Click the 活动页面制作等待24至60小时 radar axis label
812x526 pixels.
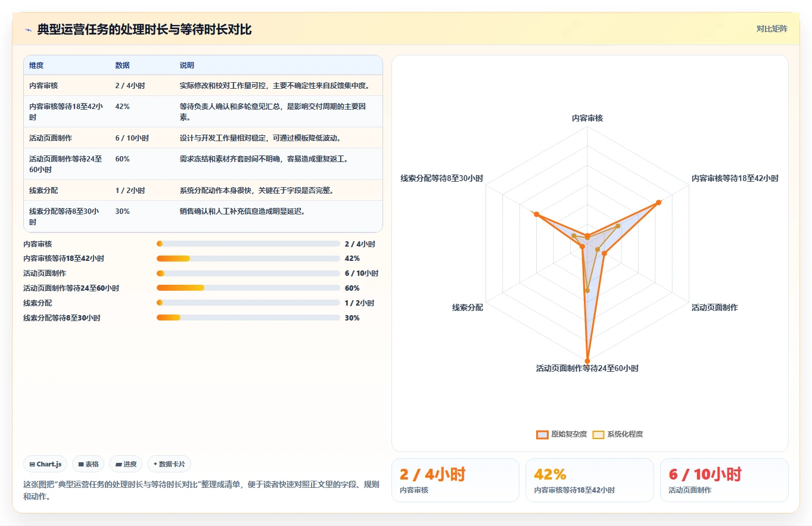click(587, 368)
